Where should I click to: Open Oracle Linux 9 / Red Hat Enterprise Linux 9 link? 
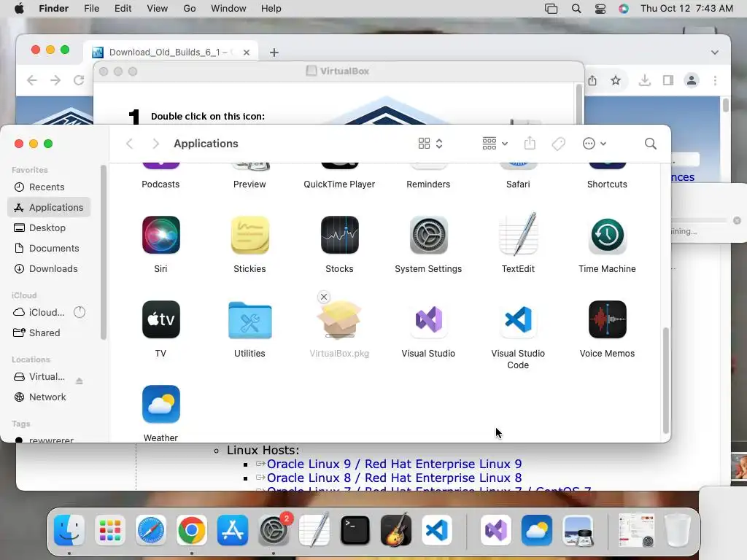(x=394, y=464)
